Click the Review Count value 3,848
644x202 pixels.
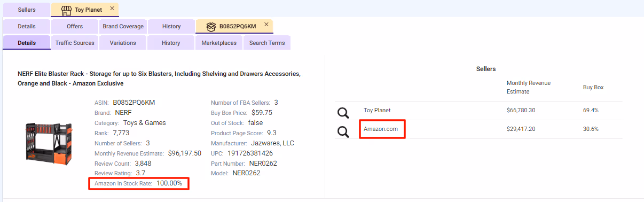click(x=143, y=164)
